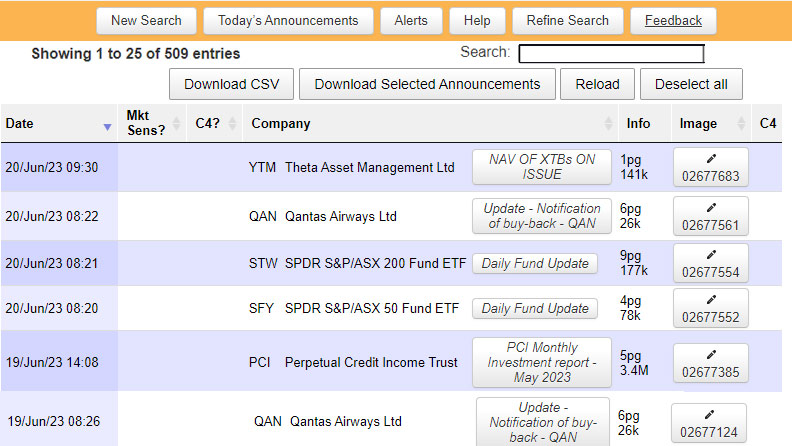Viewport: 792px width, 446px height.
Task: Open image 02677683 with pencil icon
Action: pyautogui.click(x=710, y=168)
